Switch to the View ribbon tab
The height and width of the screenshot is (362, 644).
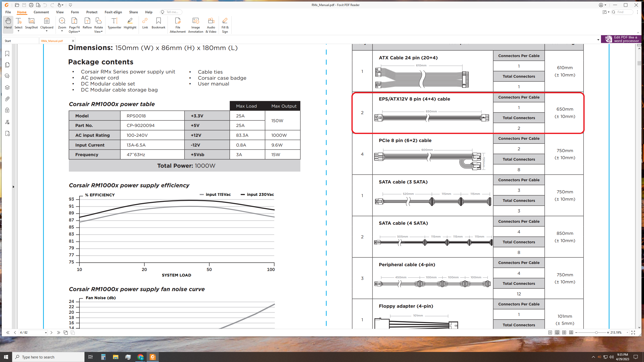click(x=60, y=12)
